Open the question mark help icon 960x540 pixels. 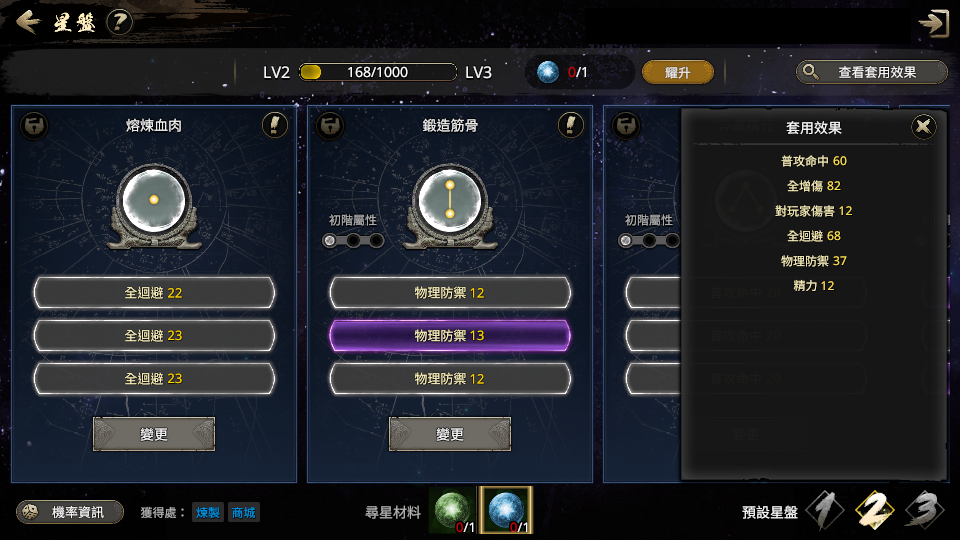click(119, 23)
